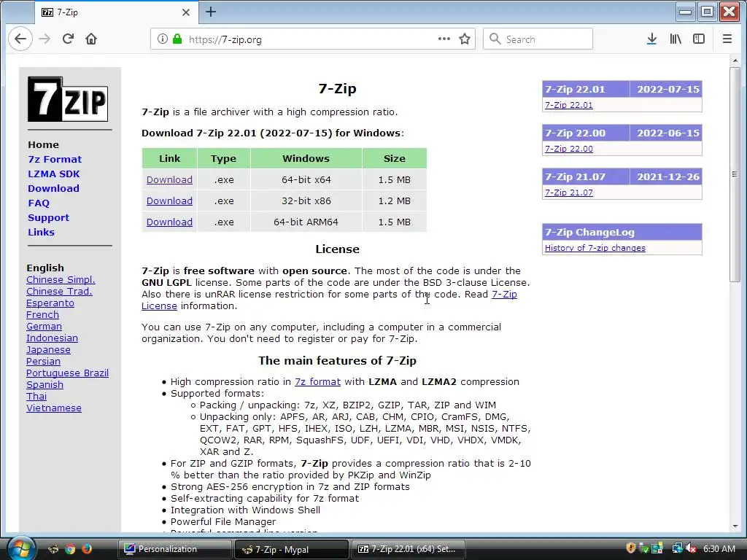Switch to 7-Zip 22.01 (x64) Setup window

click(x=409, y=549)
